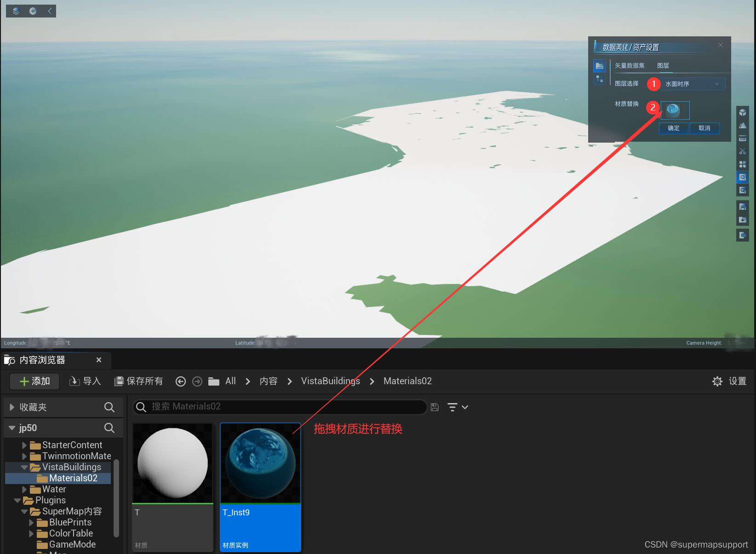Click the export/exit icon at toolbar bottom

pyautogui.click(x=743, y=235)
